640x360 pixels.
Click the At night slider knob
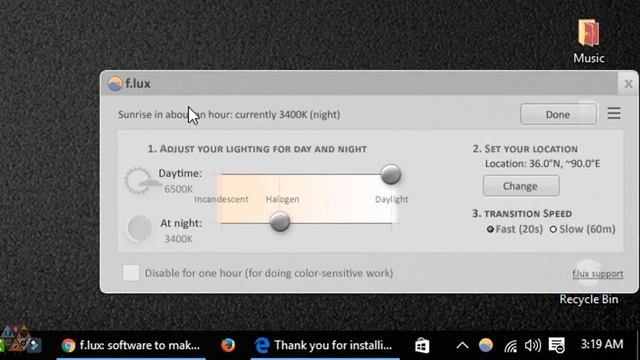click(x=280, y=221)
